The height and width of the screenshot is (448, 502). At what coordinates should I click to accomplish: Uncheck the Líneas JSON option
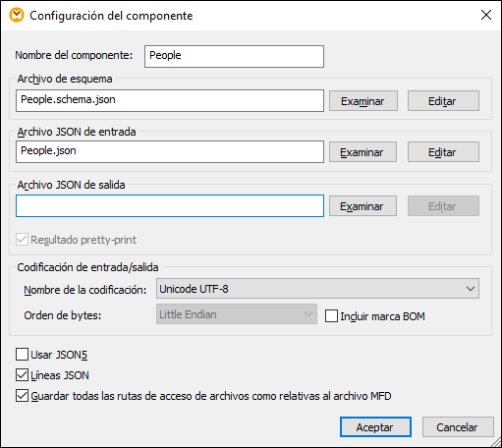tap(22, 375)
